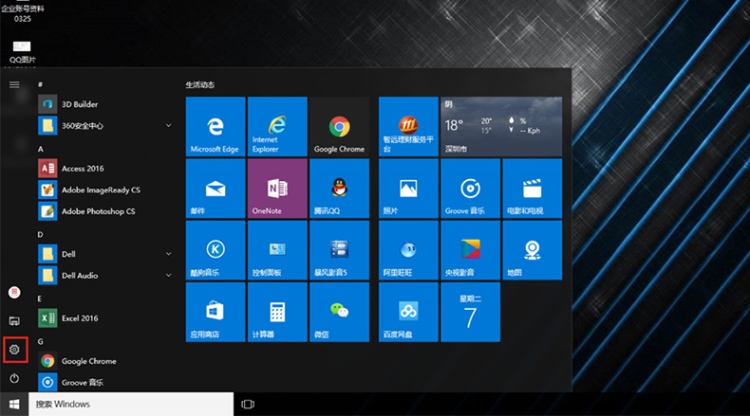This screenshot has height=416, width=750.
Task: Launch the 腾讯QQ penguin tile
Action: [339, 188]
